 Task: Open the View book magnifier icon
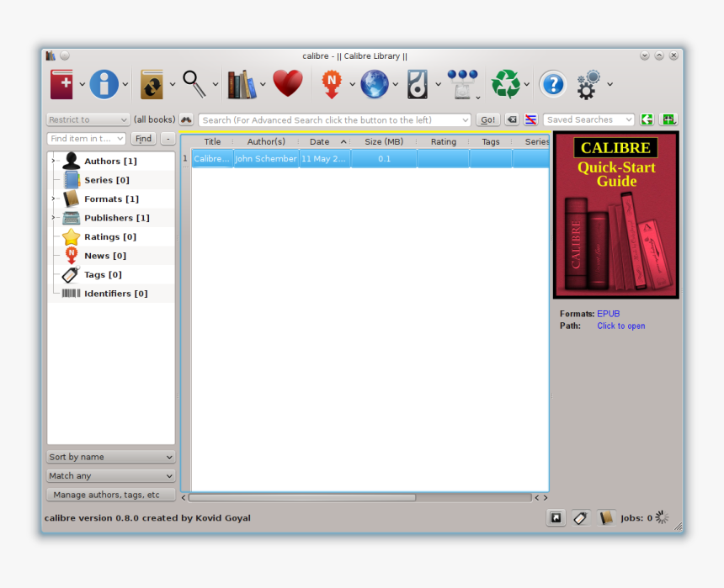pyautogui.click(x=194, y=84)
